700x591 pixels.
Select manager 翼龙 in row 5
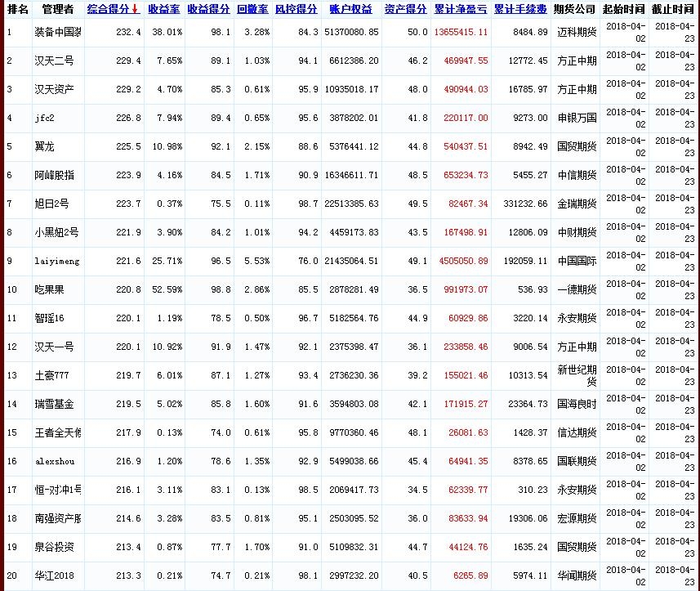(x=44, y=147)
